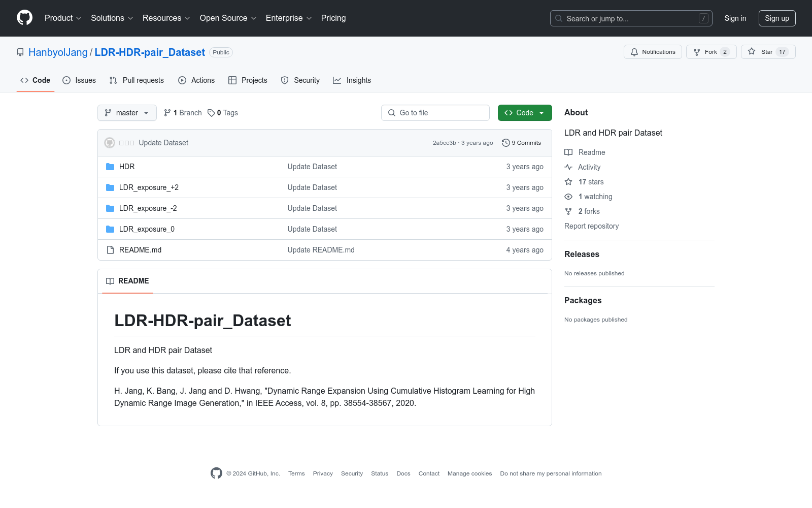Click the LDR_exposure_+2 folder icon

pyautogui.click(x=110, y=187)
